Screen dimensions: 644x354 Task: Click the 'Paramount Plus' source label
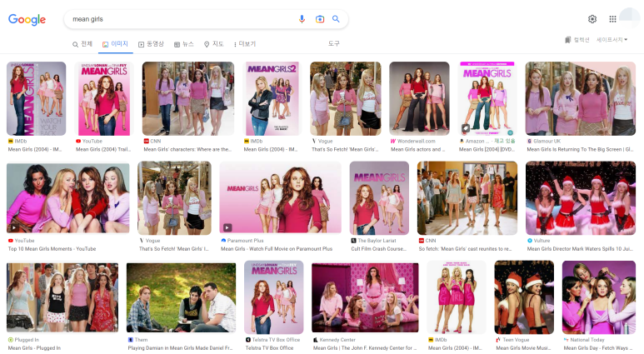(x=245, y=241)
